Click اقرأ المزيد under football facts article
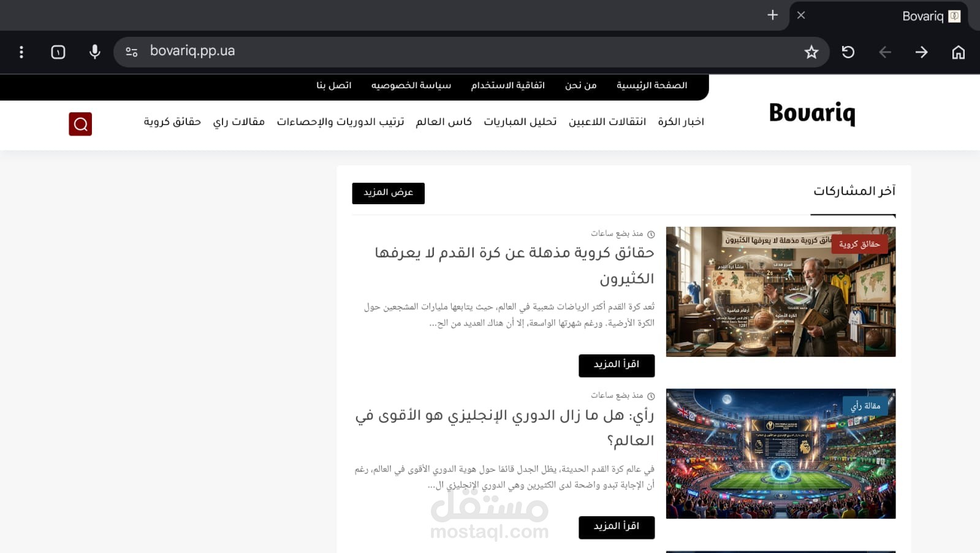The height and width of the screenshot is (553, 980). (617, 365)
